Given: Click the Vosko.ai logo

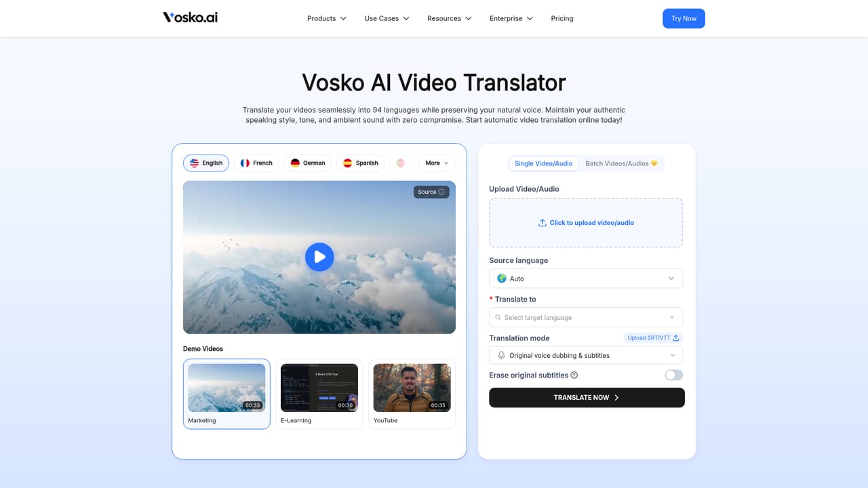Looking at the screenshot, I should point(190,18).
